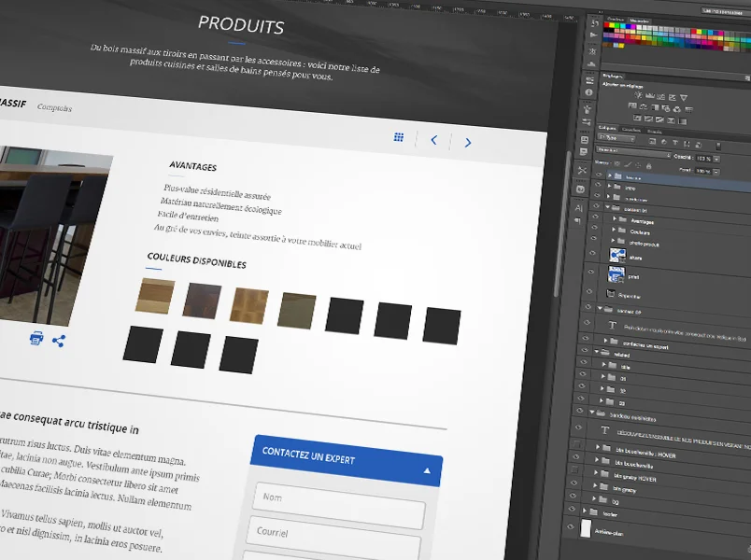
Task: Hide the 'Arrière-plan' layer via eye icon
Action: [570, 526]
